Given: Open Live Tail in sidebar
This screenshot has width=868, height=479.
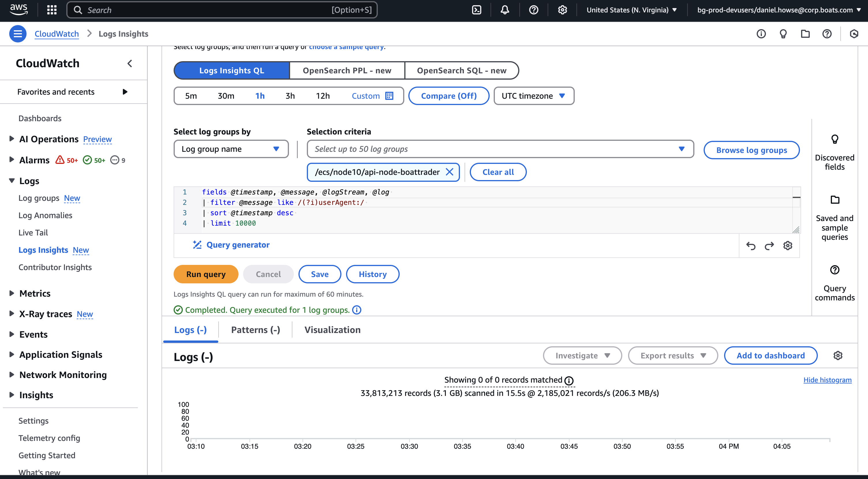Looking at the screenshot, I should pos(33,233).
